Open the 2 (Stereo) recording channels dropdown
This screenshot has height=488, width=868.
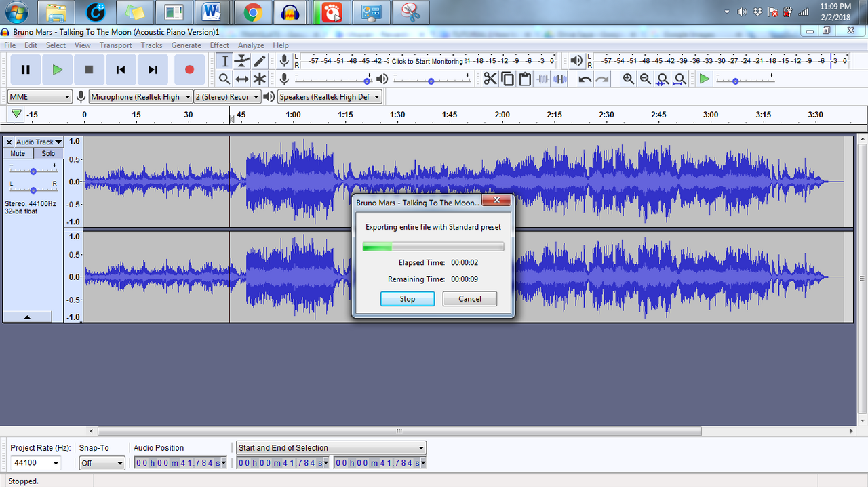(x=228, y=97)
